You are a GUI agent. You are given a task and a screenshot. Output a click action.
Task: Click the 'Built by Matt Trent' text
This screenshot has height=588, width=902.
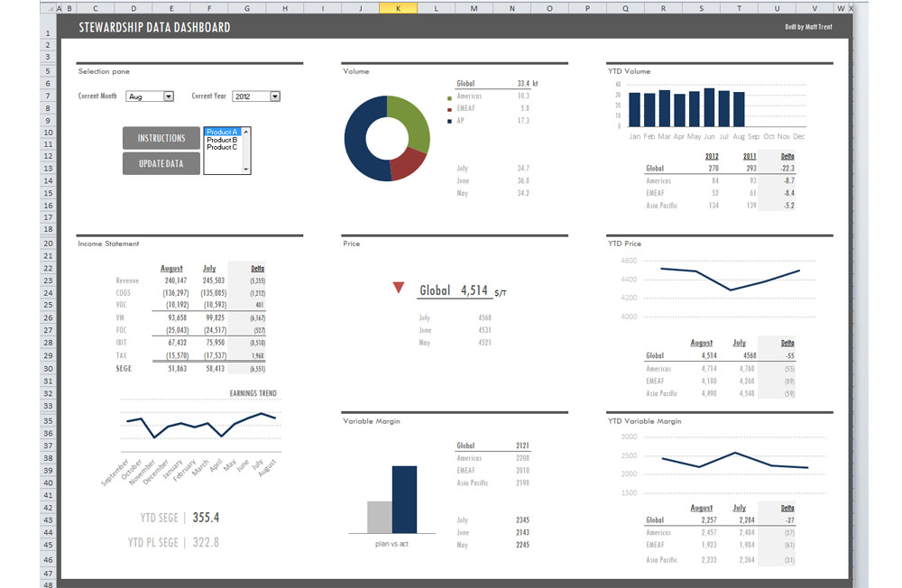tap(808, 27)
